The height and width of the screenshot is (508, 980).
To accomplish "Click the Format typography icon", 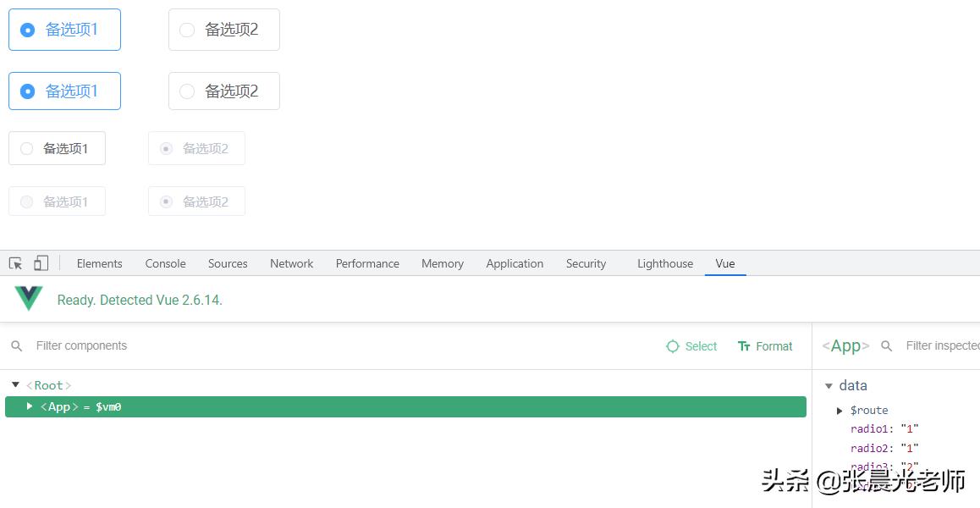I will point(744,346).
